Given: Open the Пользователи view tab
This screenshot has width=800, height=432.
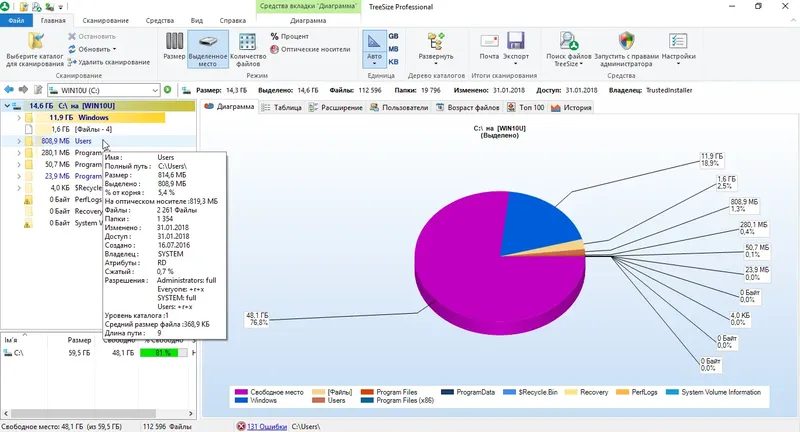Looking at the screenshot, I should click(x=399, y=108).
